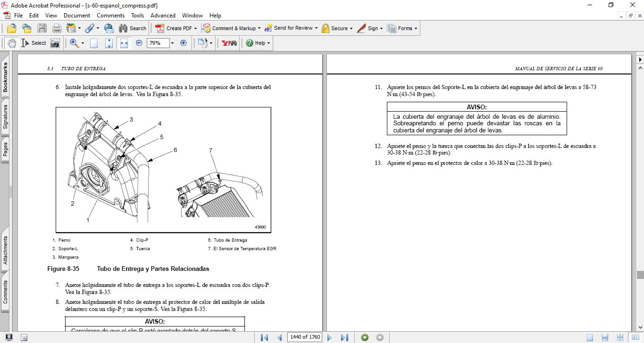This screenshot has height=343, width=644.
Task: Click the page number field 1440 of 1760
Action: [x=305, y=337]
